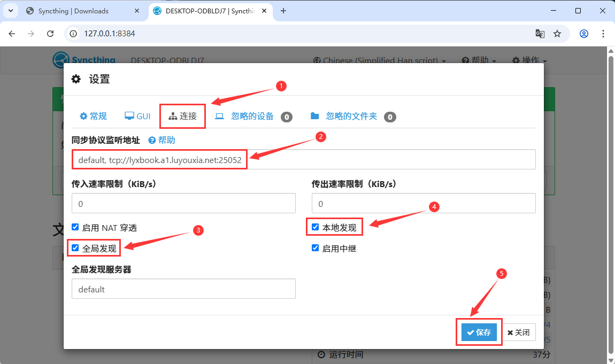The width and height of the screenshot is (615, 364).
Task: Toggle the 启用中继 checkbox off
Action: click(x=315, y=247)
